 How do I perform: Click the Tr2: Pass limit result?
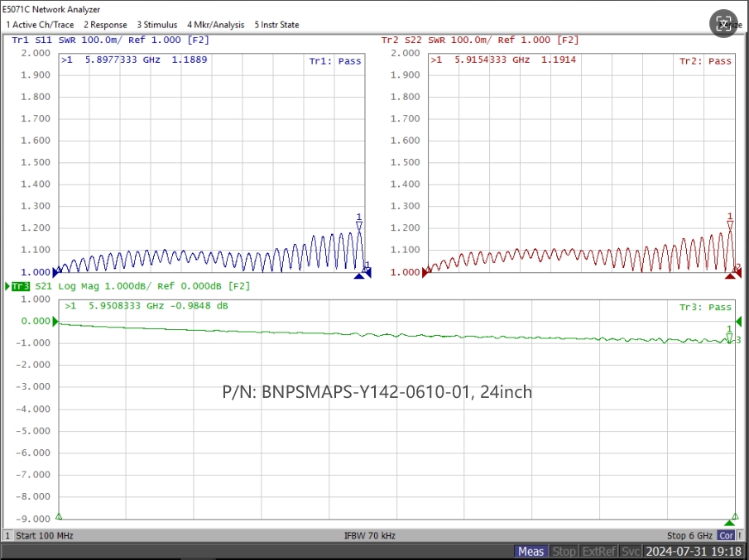pos(705,61)
